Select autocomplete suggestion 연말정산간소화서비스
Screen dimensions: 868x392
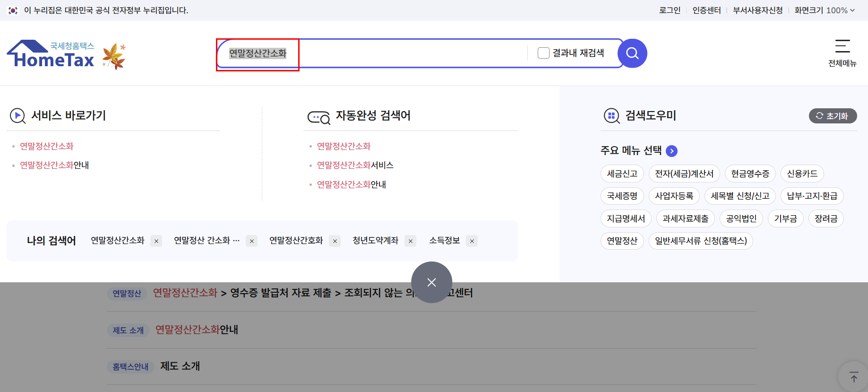click(x=355, y=165)
